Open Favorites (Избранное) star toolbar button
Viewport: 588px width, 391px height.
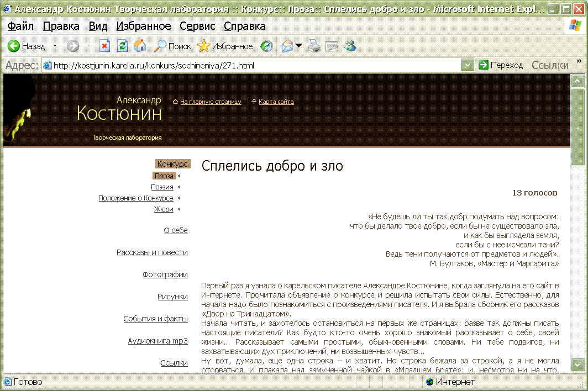(x=225, y=46)
